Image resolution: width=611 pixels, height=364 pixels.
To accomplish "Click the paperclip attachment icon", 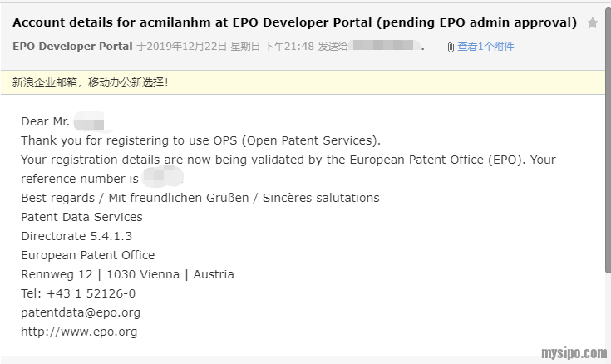I will point(451,47).
